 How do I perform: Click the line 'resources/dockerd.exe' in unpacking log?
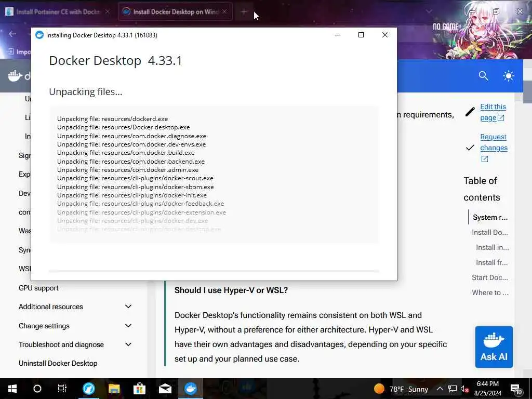[x=112, y=119]
